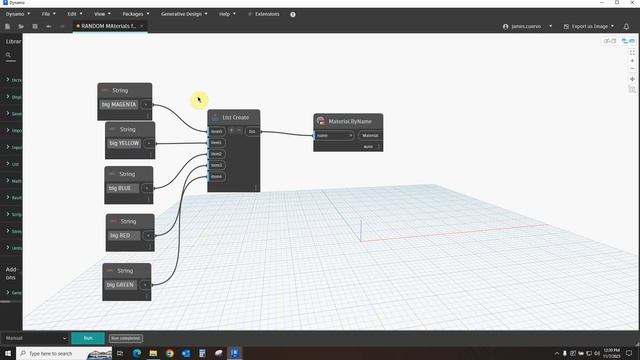Edit the big YELLOW string field
640x360 pixels.
pyautogui.click(x=124, y=143)
